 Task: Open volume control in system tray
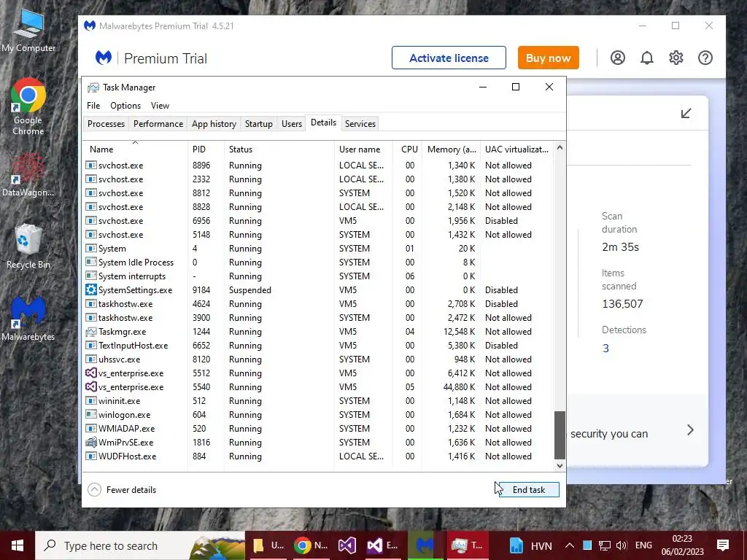pos(622,545)
